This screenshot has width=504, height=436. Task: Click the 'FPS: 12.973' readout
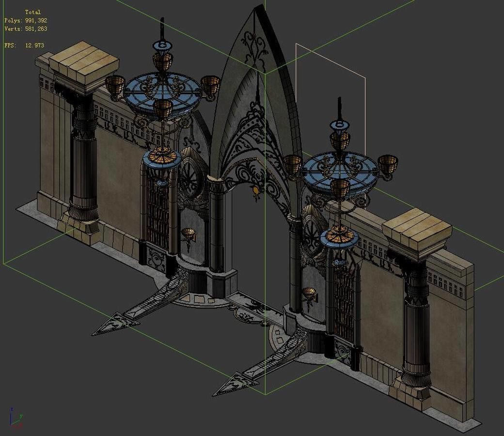click(24, 46)
